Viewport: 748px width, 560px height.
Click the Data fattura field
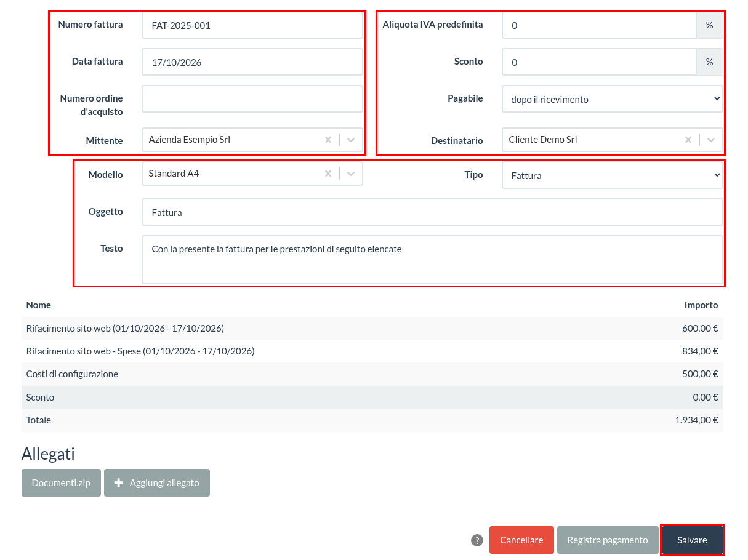tap(252, 62)
